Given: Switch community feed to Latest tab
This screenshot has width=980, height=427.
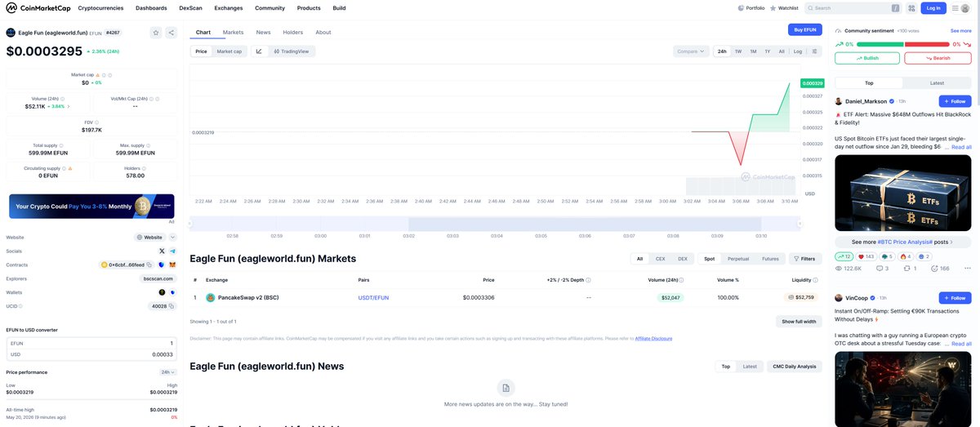Looking at the screenshot, I should point(938,82).
